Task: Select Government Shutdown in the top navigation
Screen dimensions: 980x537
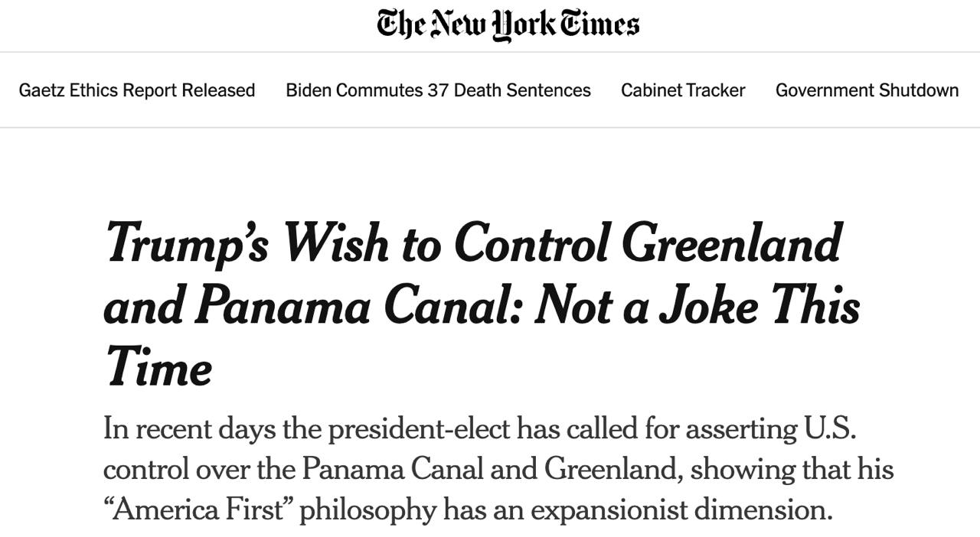Action: (867, 90)
